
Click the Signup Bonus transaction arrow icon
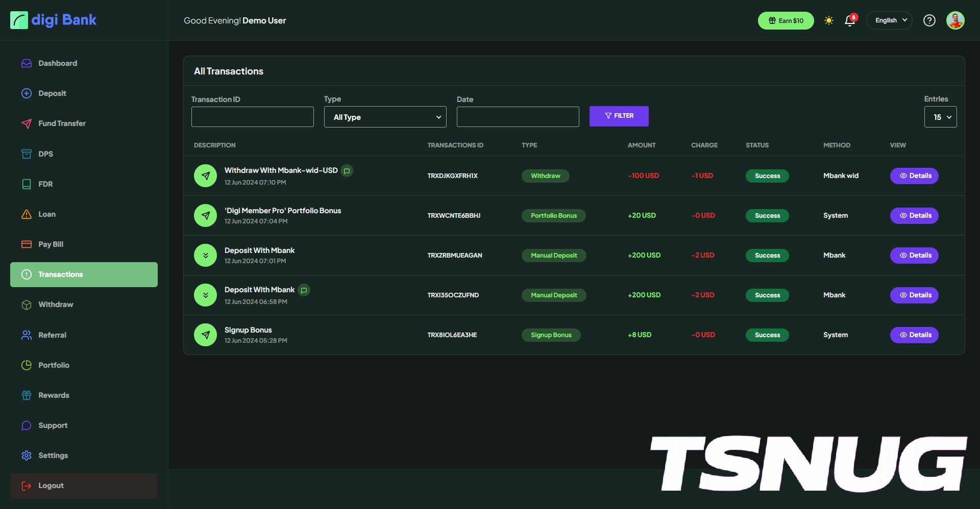click(205, 335)
